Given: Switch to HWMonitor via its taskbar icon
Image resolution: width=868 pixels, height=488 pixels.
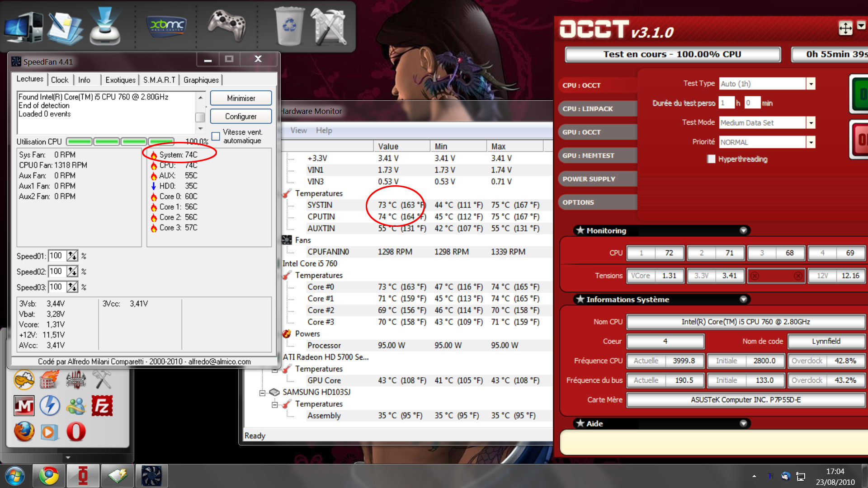Looking at the screenshot, I should pyautogui.click(x=117, y=476).
